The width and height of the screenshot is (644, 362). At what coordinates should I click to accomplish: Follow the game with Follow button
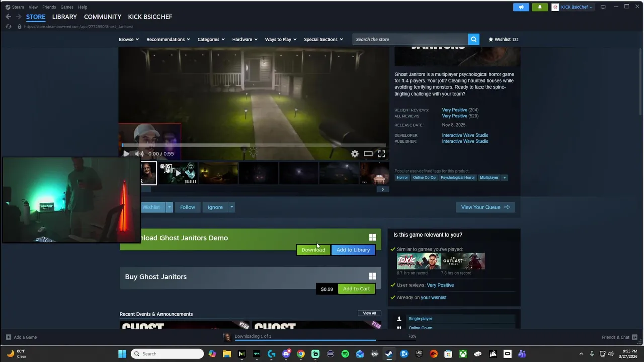(x=187, y=207)
